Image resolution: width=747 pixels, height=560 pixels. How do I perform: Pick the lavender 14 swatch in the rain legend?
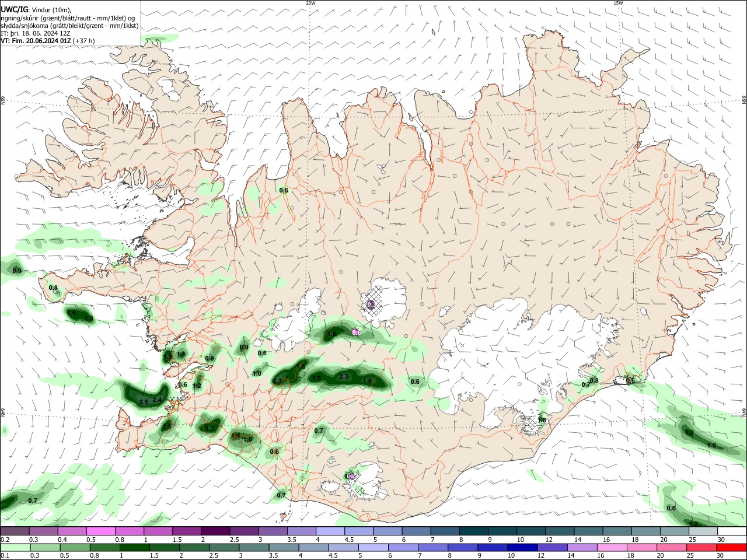[582, 548]
